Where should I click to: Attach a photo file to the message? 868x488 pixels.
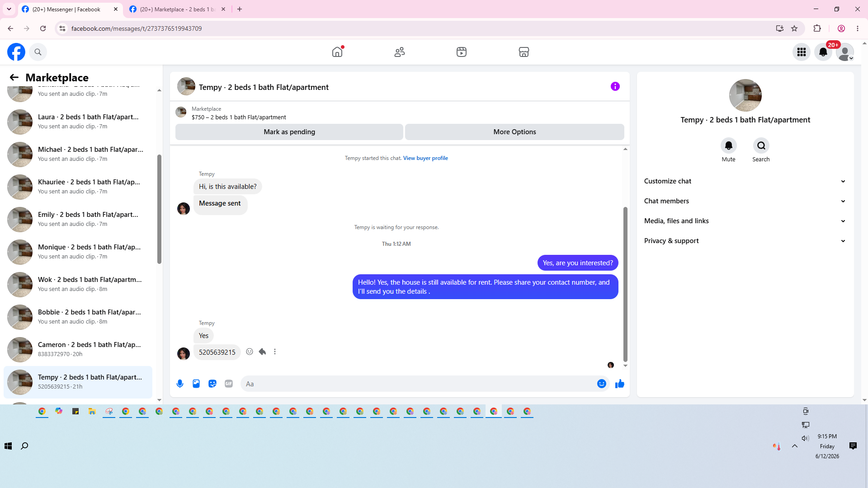click(x=196, y=384)
